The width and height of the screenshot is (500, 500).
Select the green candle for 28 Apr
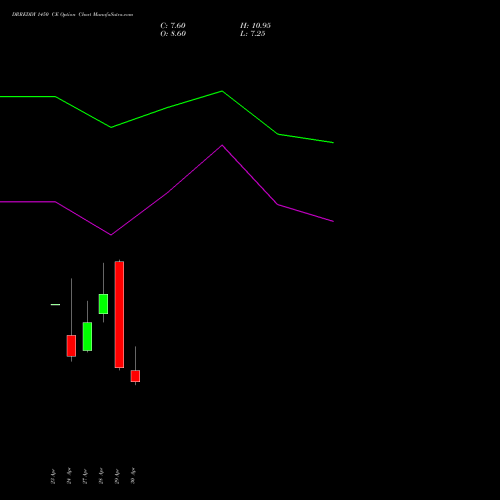103,304
